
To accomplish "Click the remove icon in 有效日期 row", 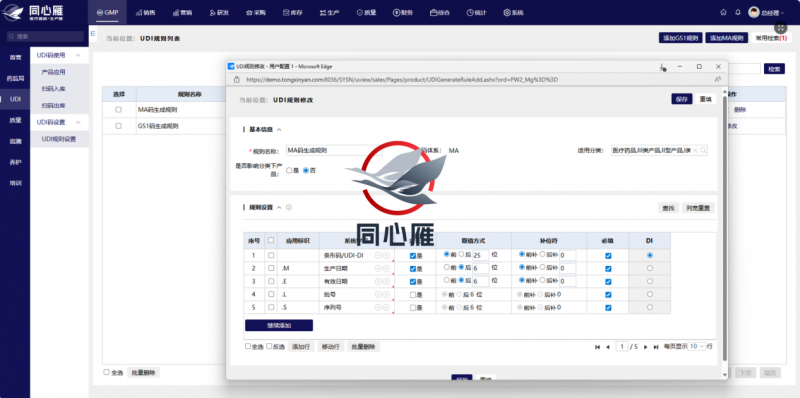I will pos(386,281).
